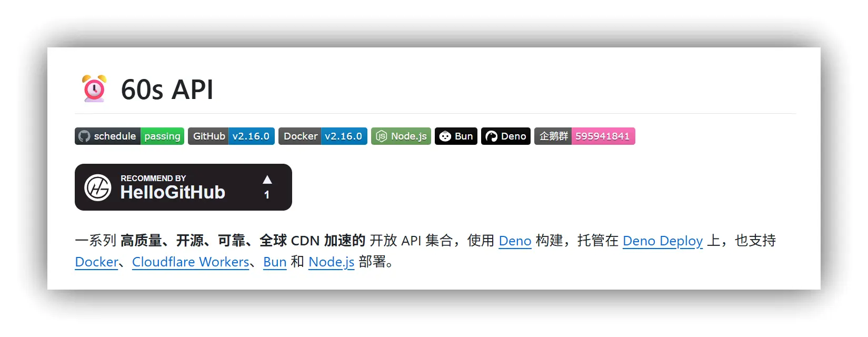This screenshot has height=337, width=868.
Task: Follow the Bun hyperlink in text
Action: (275, 262)
